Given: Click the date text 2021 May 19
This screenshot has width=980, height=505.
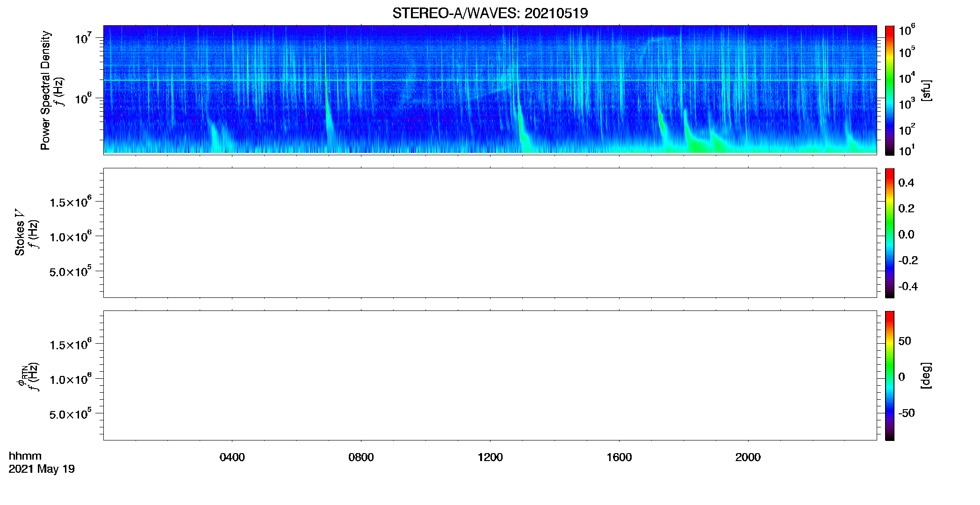Looking at the screenshot, I should 42,469.
